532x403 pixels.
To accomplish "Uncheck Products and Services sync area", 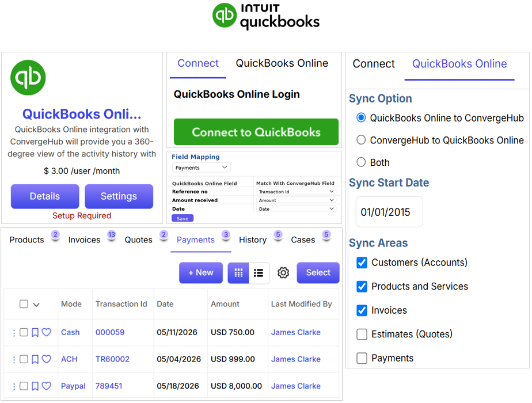I will point(362,287).
